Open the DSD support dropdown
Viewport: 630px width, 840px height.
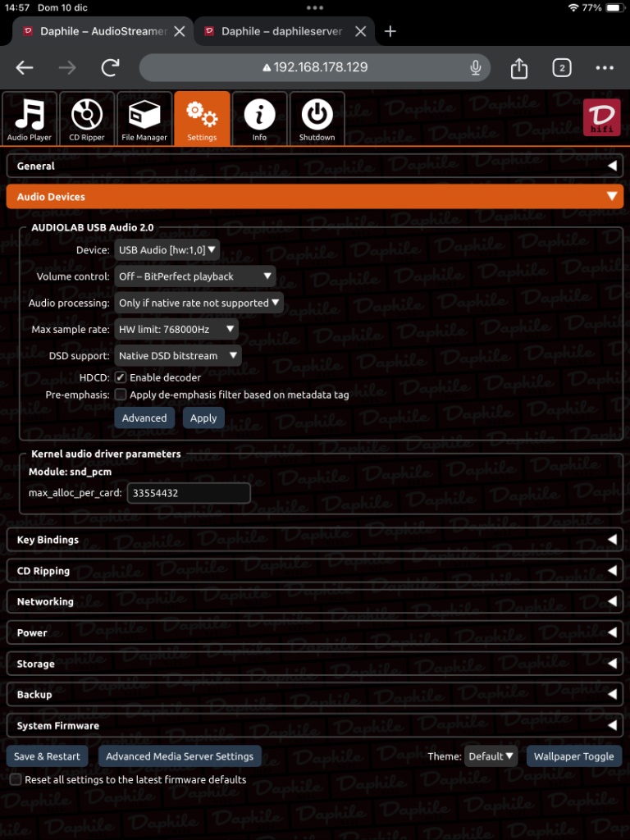click(x=178, y=355)
